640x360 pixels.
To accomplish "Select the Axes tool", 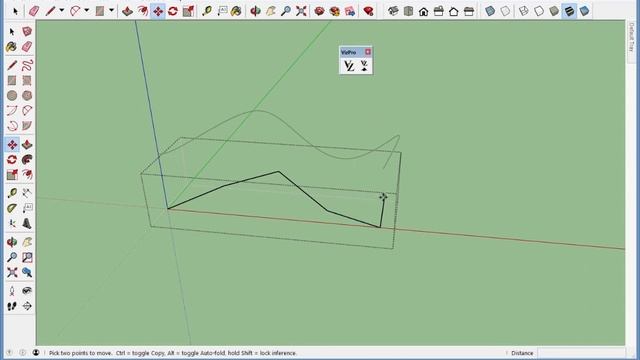I will point(12,223).
